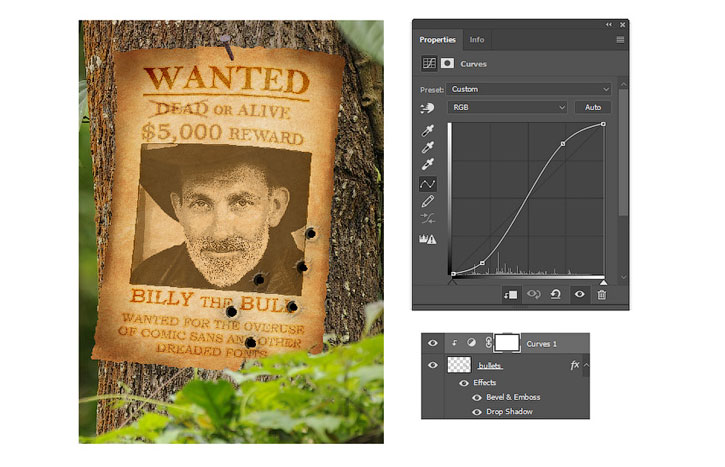Open the Properties panel menu
725x467 pixels.
[x=620, y=40]
